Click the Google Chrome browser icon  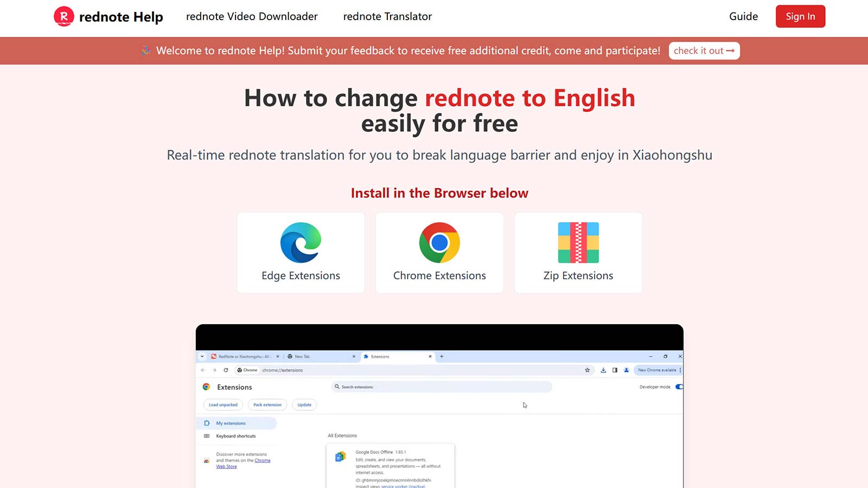[439, 242]
